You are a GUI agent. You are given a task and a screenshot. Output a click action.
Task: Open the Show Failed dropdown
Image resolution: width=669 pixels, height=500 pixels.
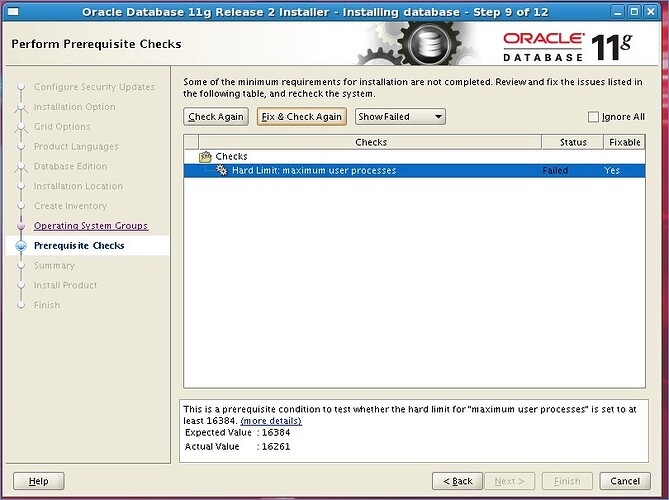pos(400,117)
